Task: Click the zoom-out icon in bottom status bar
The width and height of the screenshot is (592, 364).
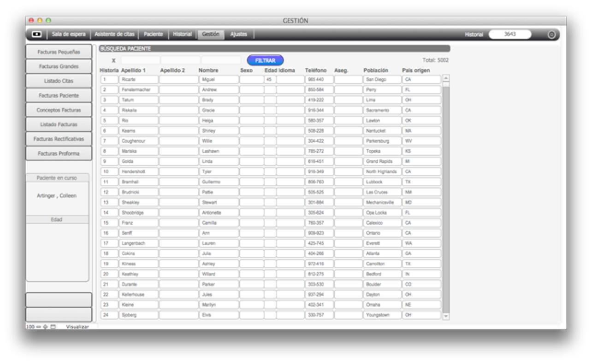Action: point(39,327)
